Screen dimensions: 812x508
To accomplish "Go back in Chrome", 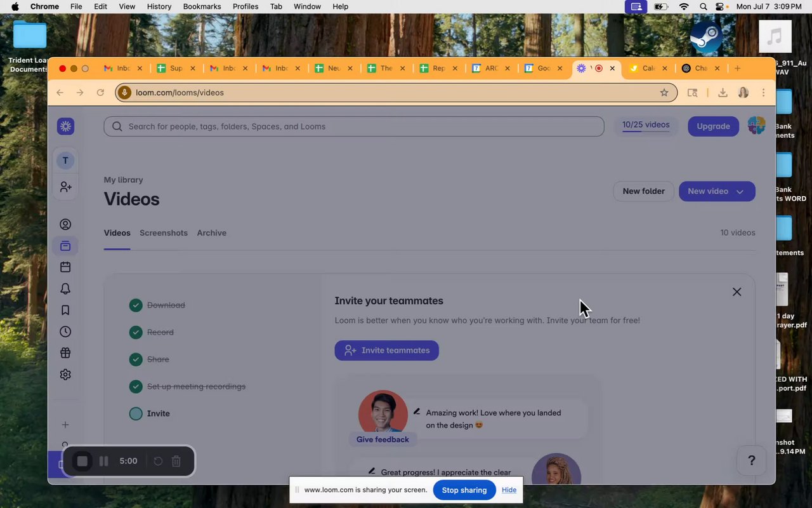I will click(x=60, y=93).
